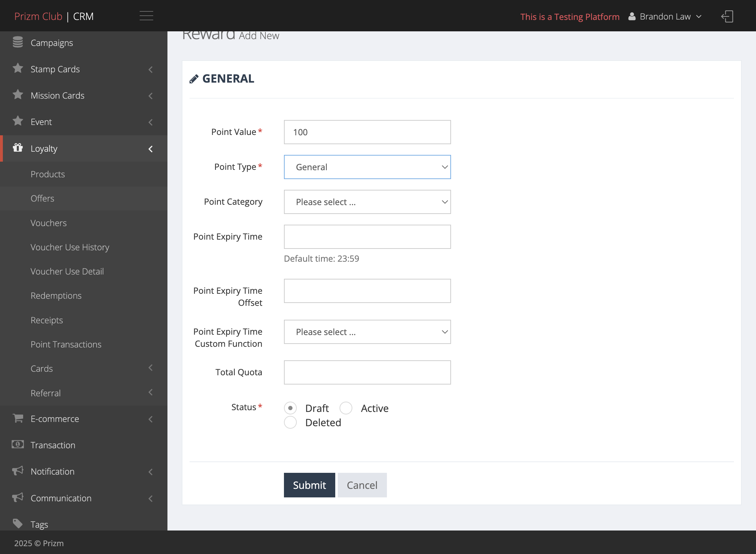Click the E-commerce shopping cart icon

pyautogui.click(x=18, y=418)
